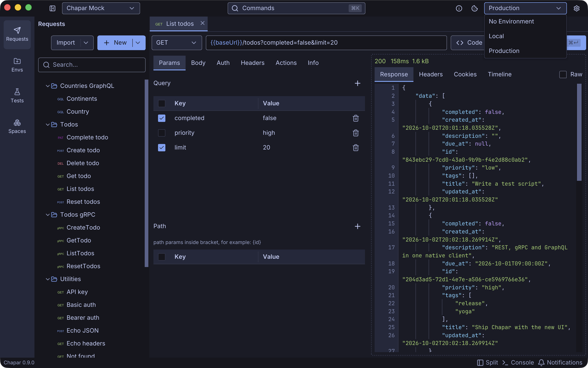Screen dimensions: 588x368
Task: Click the Import button
Action: point(66,43)
